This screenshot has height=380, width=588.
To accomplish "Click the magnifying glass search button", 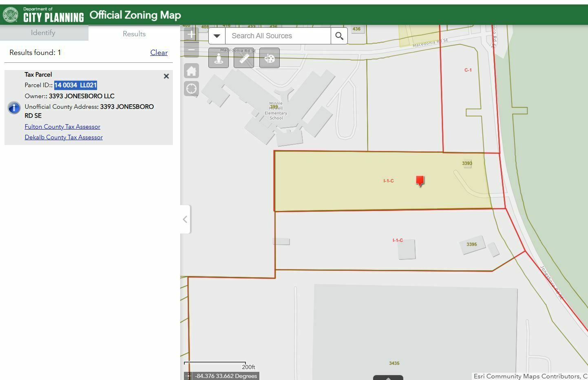I will (339, 36).
